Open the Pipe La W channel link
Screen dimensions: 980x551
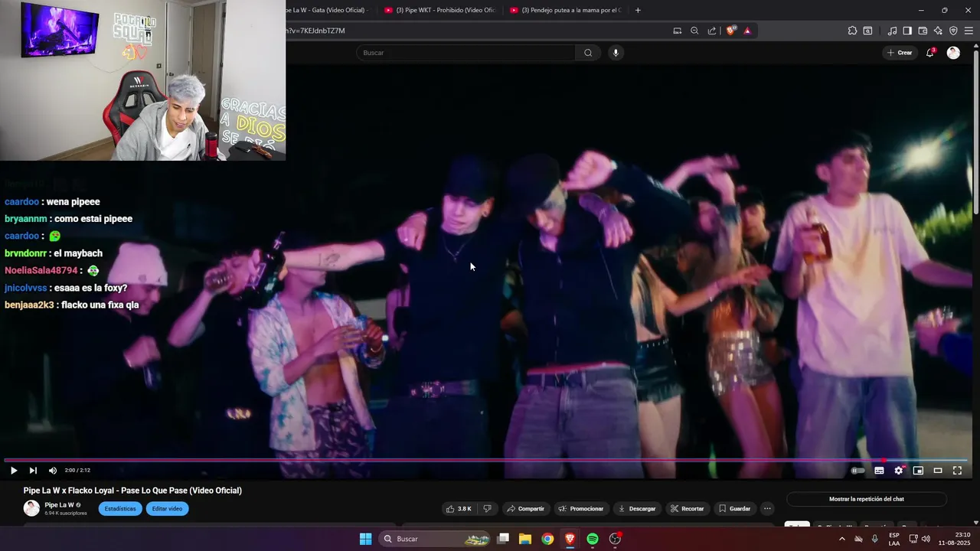point(59,505)
